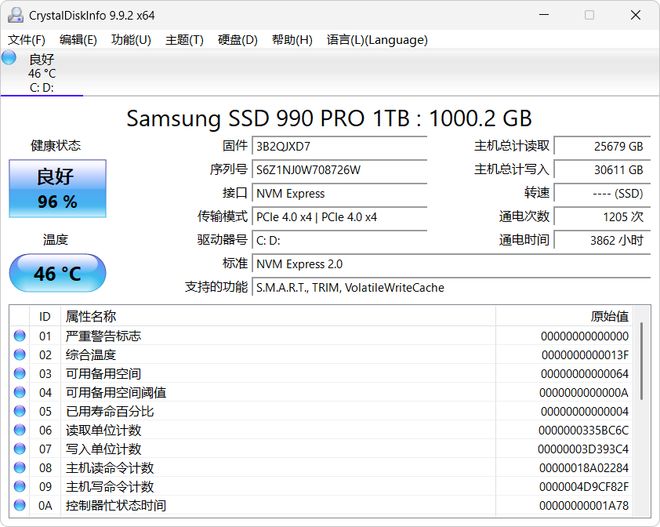This screenshot has width=660, height=527.
Task: Select the 严重警告标志 attribute name
Action: (104, 336)
